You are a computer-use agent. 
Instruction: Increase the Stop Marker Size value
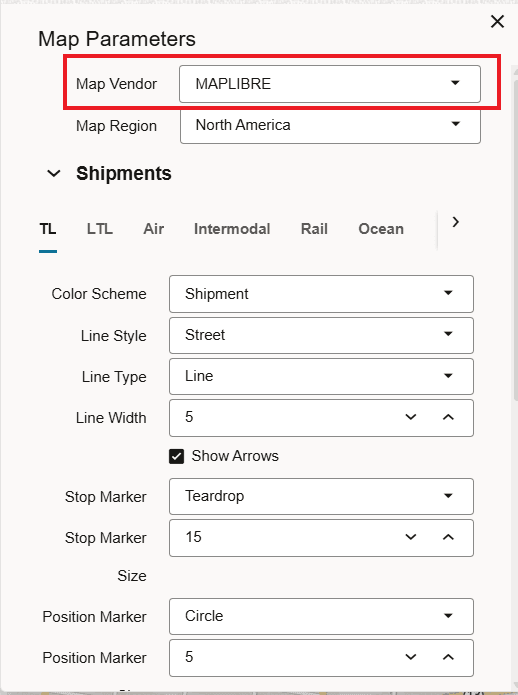click(448, 537)
